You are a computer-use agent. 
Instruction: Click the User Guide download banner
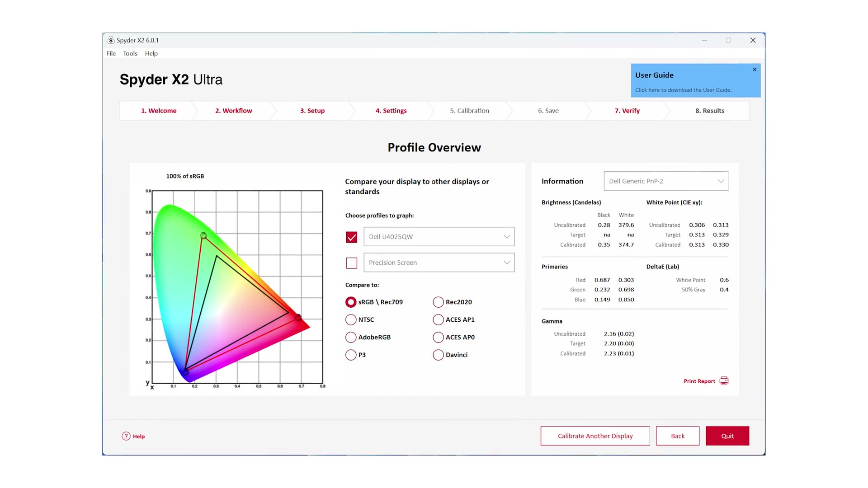click(696, 80)
